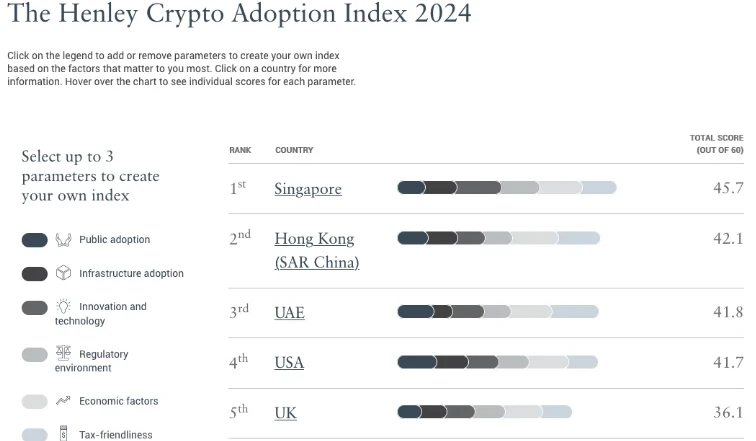756x441 pixels.
Task: Open the UK country link
Action: (285, 413)
